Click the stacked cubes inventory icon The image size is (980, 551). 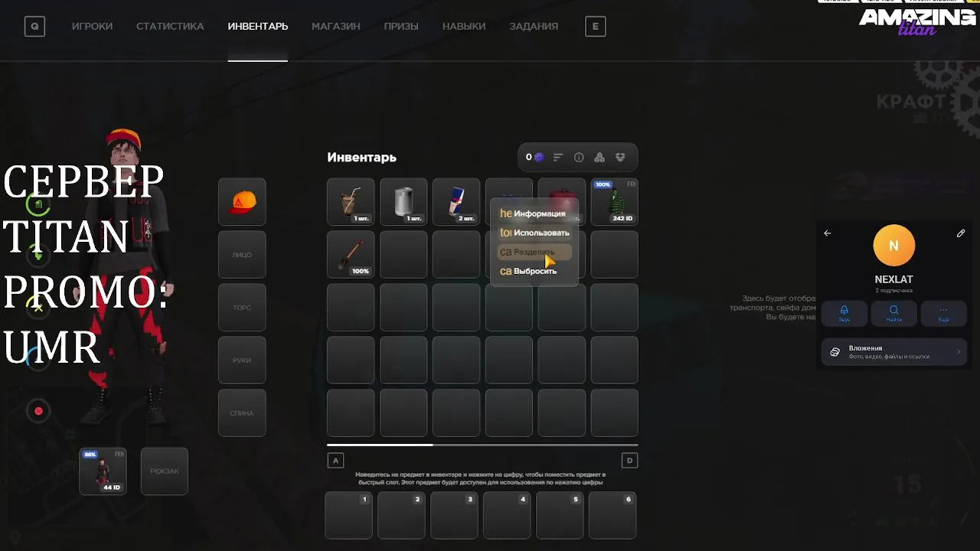pos(599,157)
